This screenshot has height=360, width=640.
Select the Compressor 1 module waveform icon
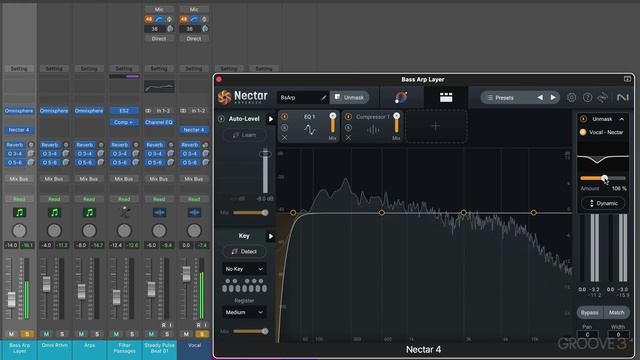373,130
